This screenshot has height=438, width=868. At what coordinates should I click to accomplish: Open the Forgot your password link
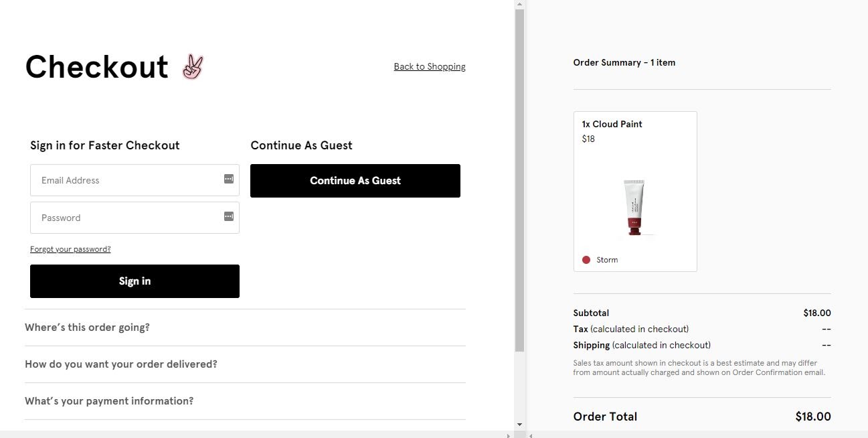pos(70,249)
